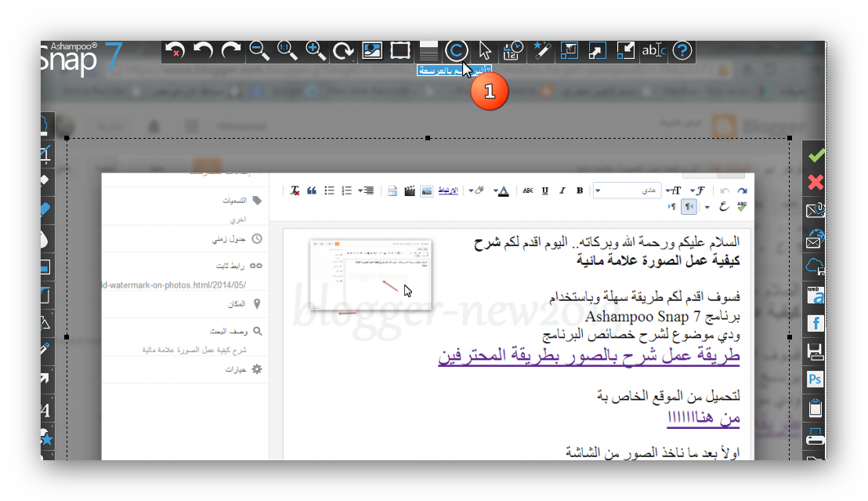This screenshot has width=868, height=501.
Task: Upload to Ashampoo web icon
Action: (816, 295)
